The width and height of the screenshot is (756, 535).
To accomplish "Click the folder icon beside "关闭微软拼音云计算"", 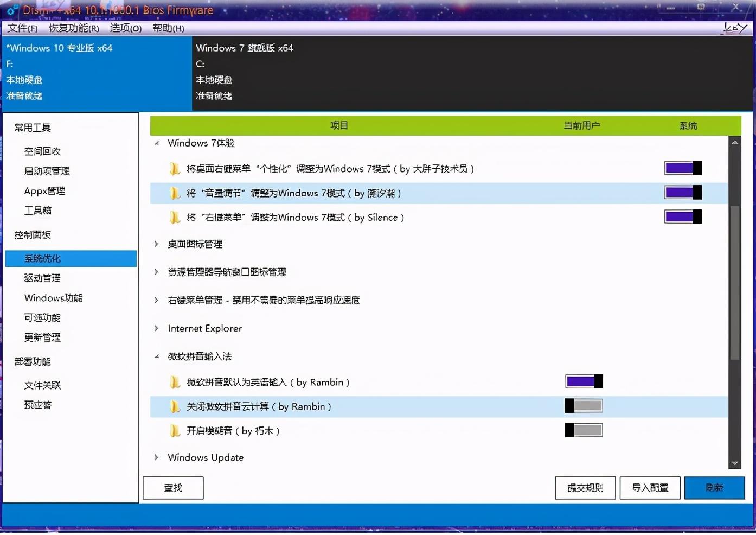I will click(x=175, y=406).
